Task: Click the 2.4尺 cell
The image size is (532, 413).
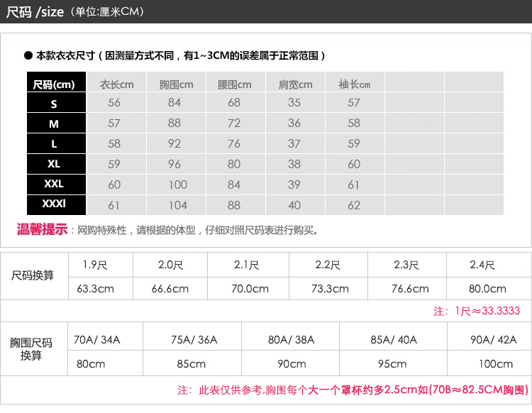Action: click(x=482, y=265)
